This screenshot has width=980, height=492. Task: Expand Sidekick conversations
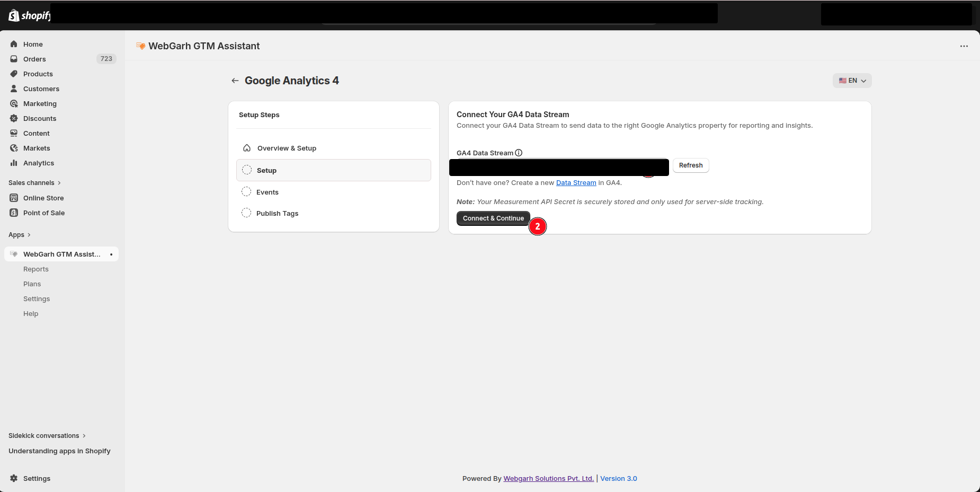47,435
